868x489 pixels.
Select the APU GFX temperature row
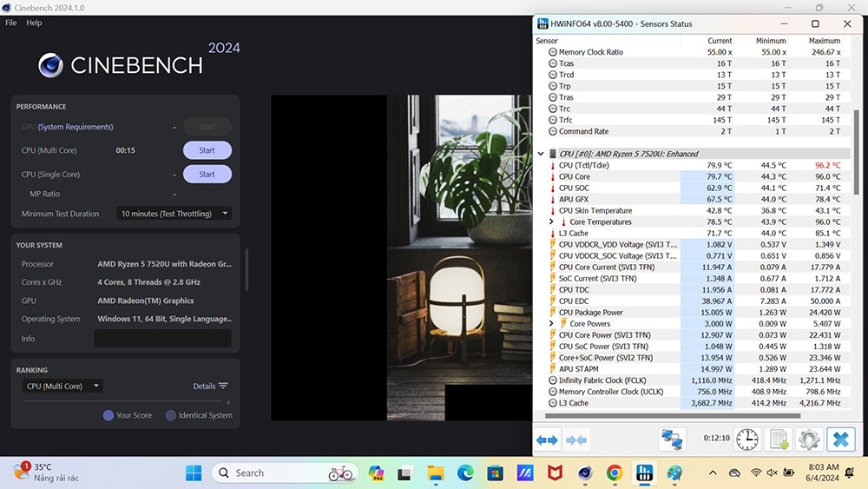point(692,200)
